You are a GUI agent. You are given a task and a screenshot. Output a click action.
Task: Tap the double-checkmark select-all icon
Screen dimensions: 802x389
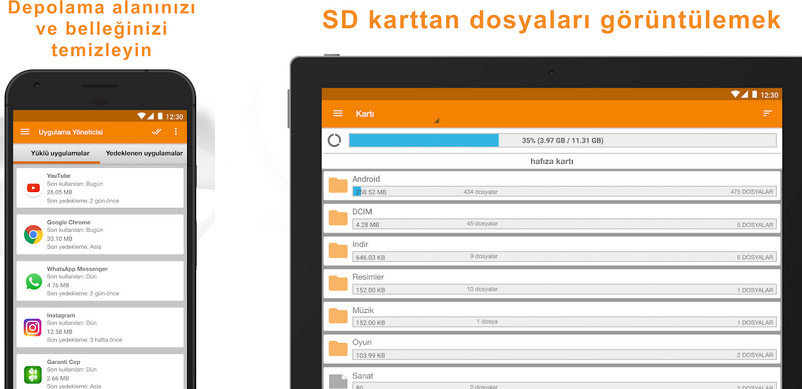point(157,132)
